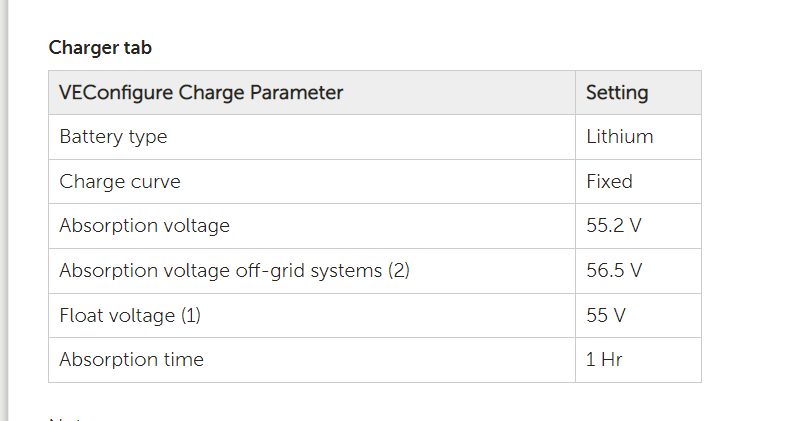Click the Setting column header
This screenshot has height=421, width=789.
click(x=639, y=93)
